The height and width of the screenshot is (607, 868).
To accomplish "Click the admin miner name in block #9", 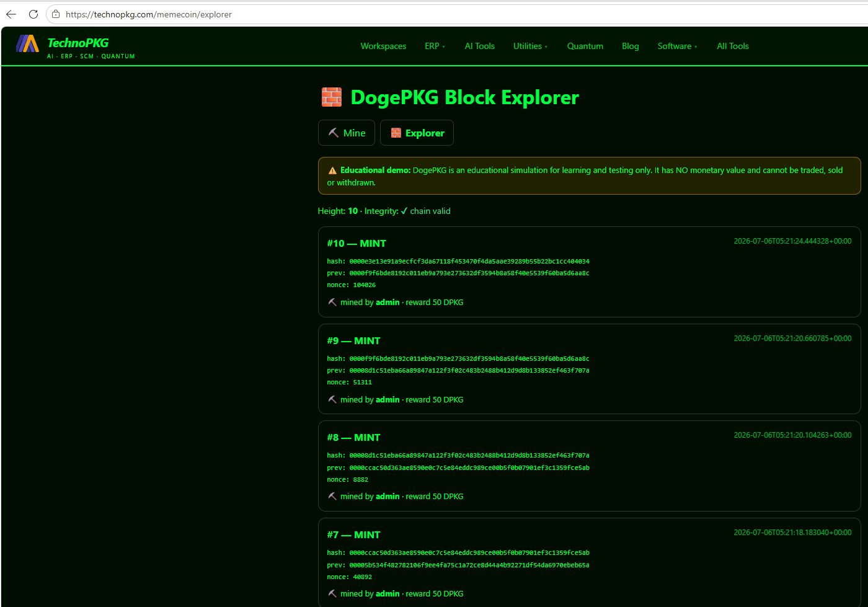I will click(387, 400).
